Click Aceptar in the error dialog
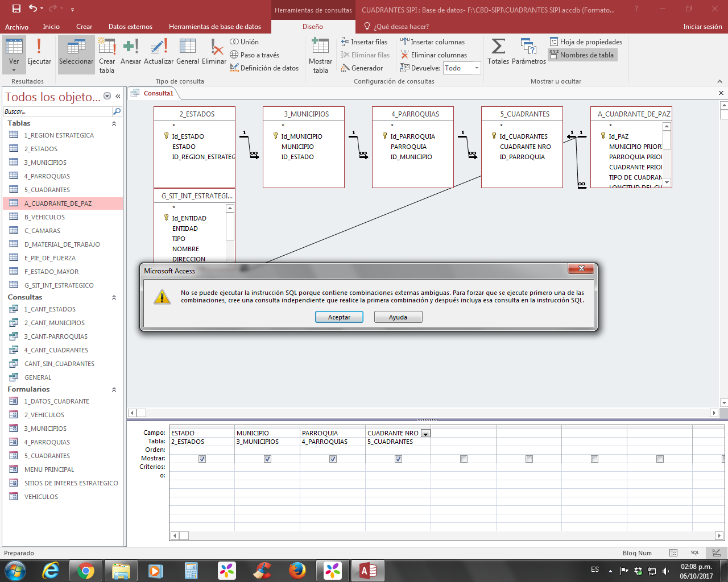 pyautogui.click(x=339, y=317)
